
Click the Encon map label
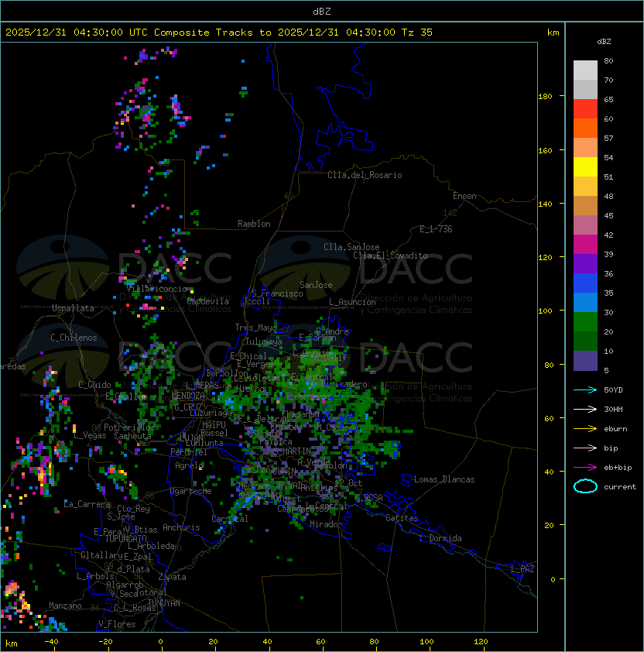pos(464,196)
